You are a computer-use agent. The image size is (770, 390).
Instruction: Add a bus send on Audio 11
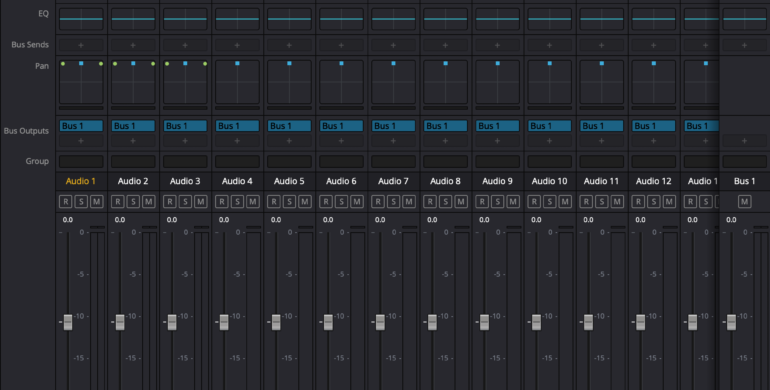pyautogui.click(x=602, y=45)
